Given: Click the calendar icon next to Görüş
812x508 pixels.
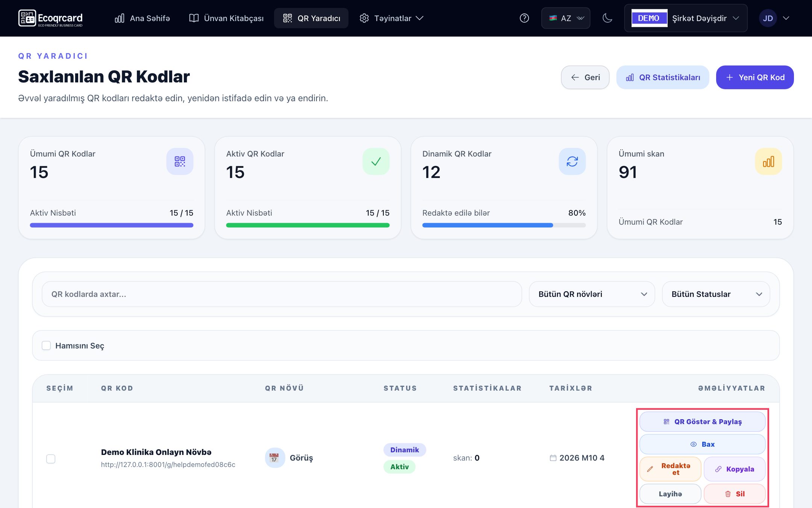Looking at the screenshot, I should click(x=275, y=458).
